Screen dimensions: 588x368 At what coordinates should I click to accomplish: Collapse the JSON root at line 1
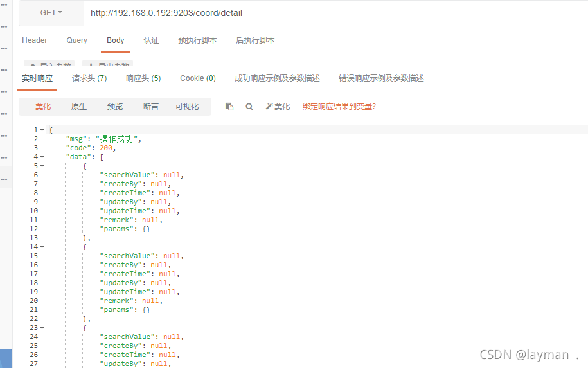point(42,130)
